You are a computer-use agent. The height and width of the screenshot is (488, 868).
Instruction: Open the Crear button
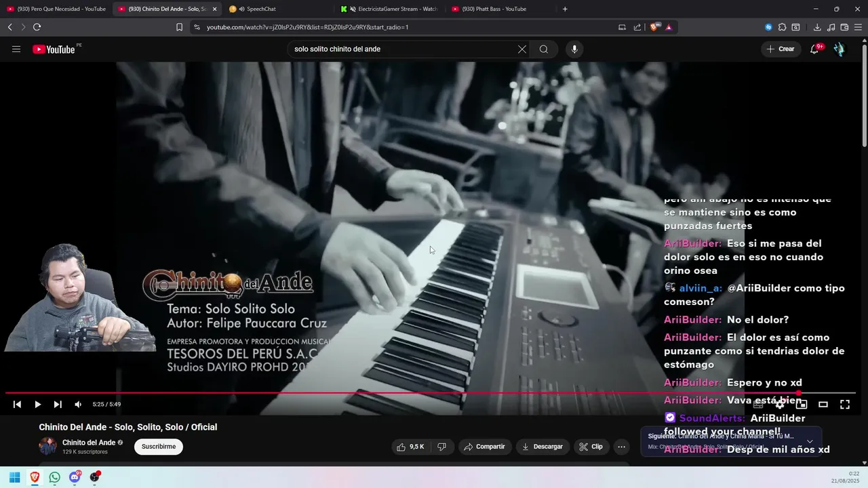781,49
